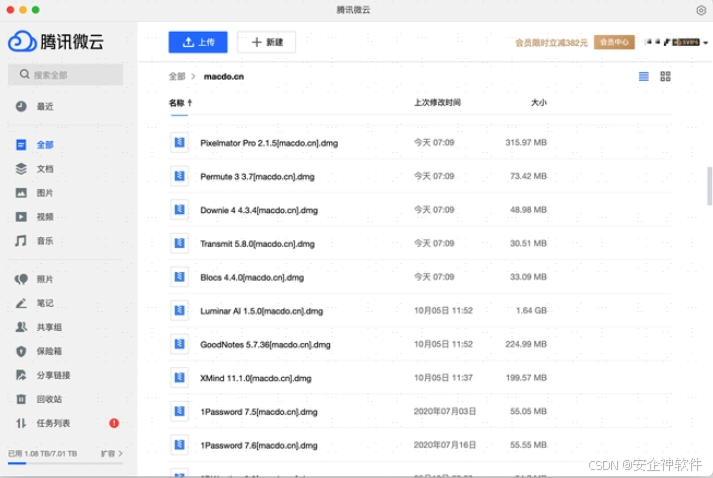Image resolution: width=713 pixels, height=478 pixels.
Task: Click macdo.cn breadcrumb folder
Action: 224,76
